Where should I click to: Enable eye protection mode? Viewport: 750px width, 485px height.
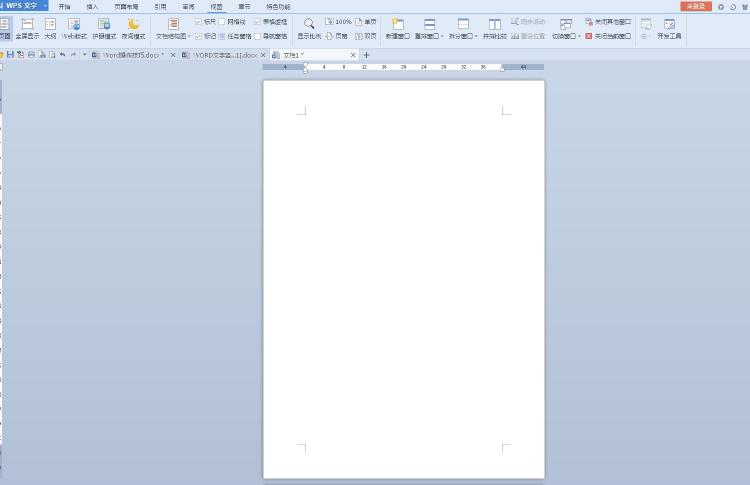click(x=104, y=27)
